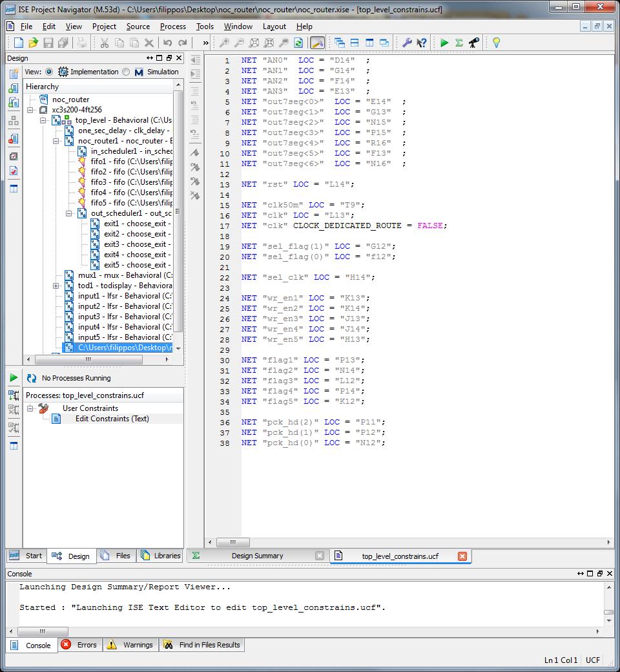Image resolution: width=620 pixels, height=672 pixels.
Task: Open the Tools menu
Action: point(205,26)
